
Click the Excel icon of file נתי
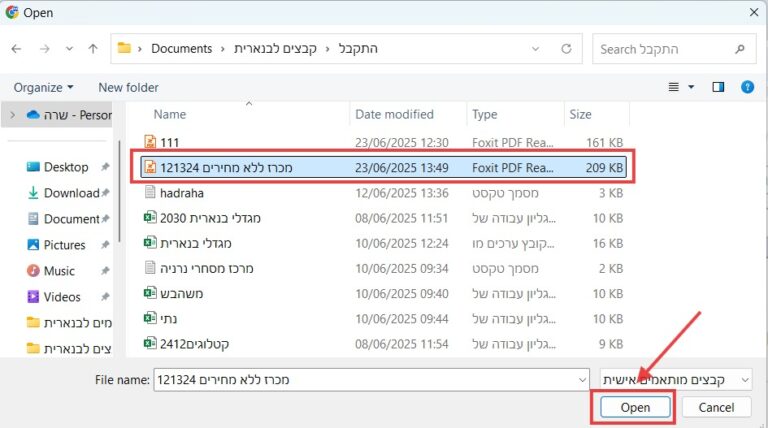tap(150, 318)
